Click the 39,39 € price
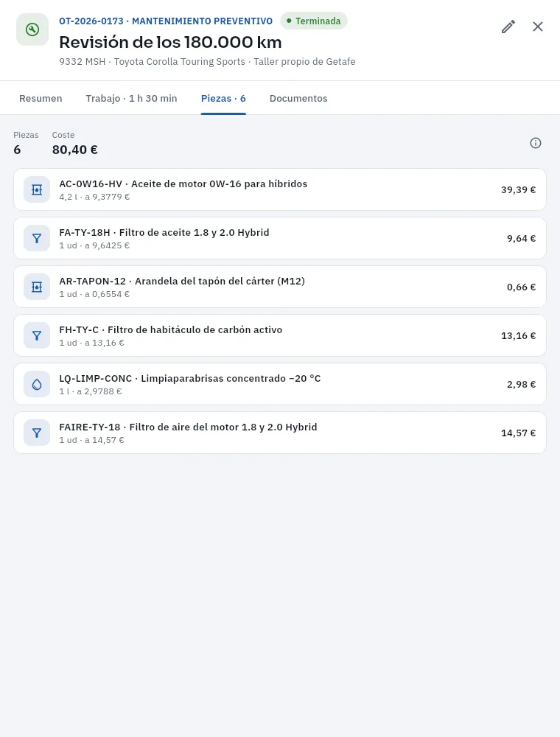This screenshot has height=737, width=560. [518, 190]
